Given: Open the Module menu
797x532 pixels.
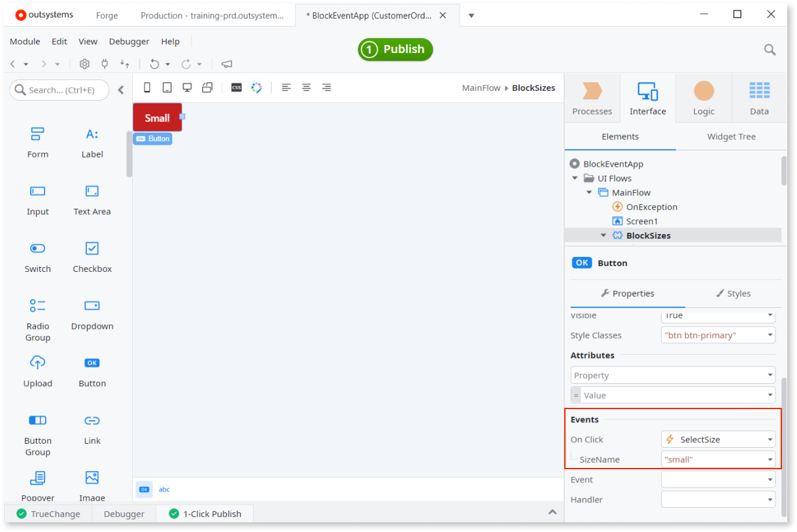Looking at the screenshot, I should tap(25, 41).
